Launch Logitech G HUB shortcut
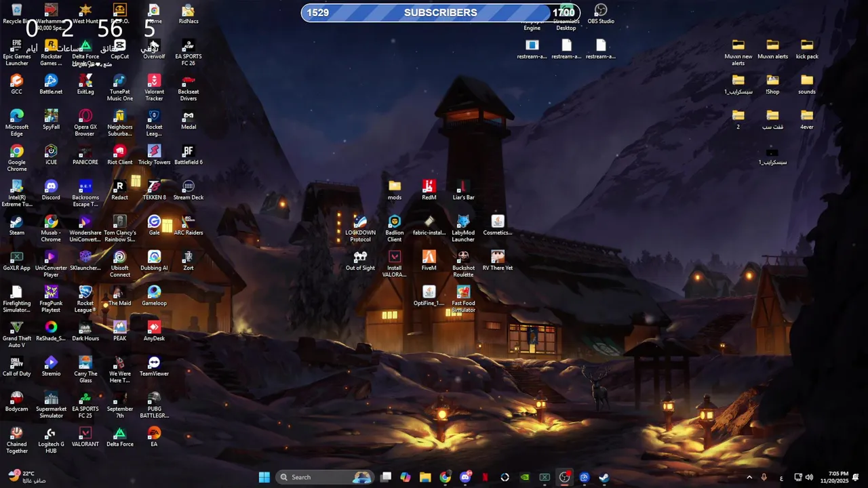868x488 pixels. [51, 440]
